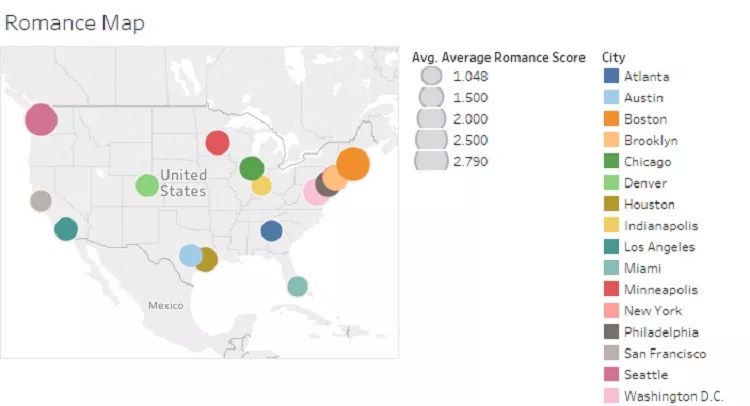750x406 pixels.
Task: Click the Washington D.C. legend label
Action: 673,396
